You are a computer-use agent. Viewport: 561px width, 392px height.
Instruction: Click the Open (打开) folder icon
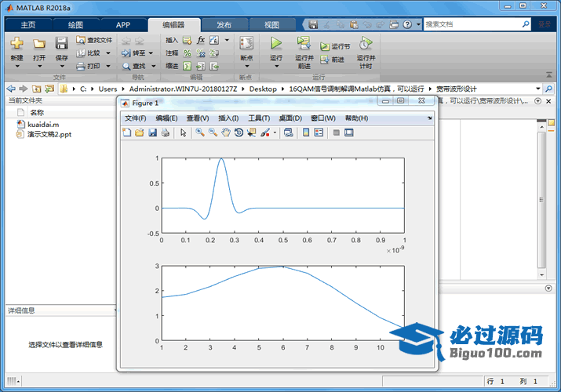pyautogui.click(x=39, y=44)
